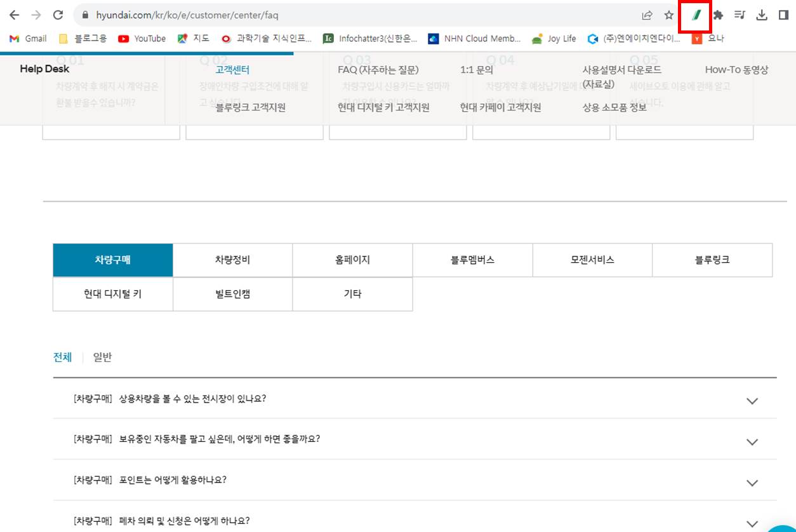
Task: Open the 과학기술 지식인프... bookmark
Action: point(267,39)
